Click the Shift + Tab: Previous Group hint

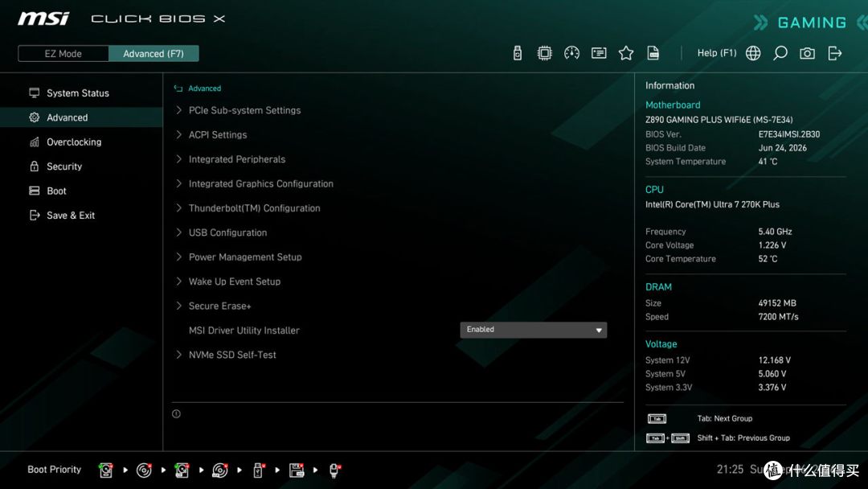coord(743,438)
